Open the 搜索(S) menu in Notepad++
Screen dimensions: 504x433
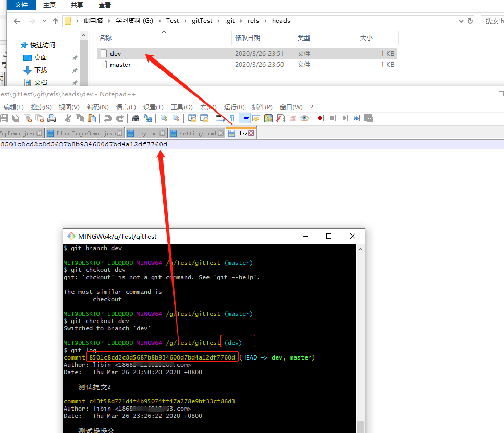tap(41, 107)
